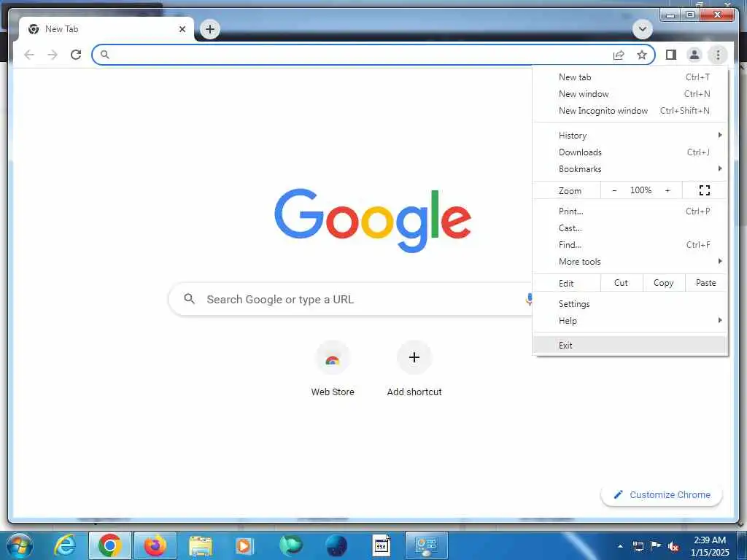Select Chrome icon in the taskbar

(x=109, y=545)
